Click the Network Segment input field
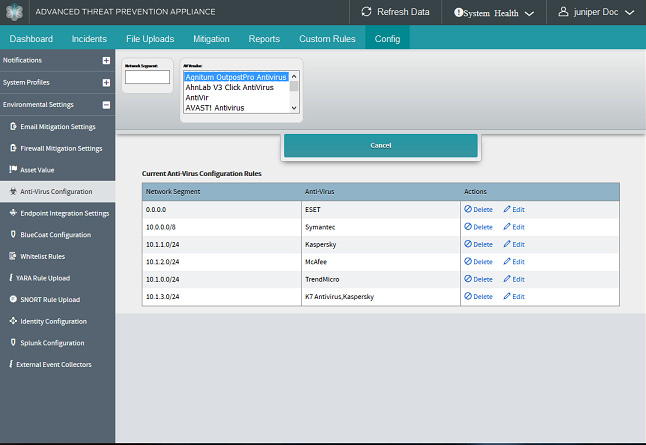This screenshot has height=445, width=646. [147, 77]
